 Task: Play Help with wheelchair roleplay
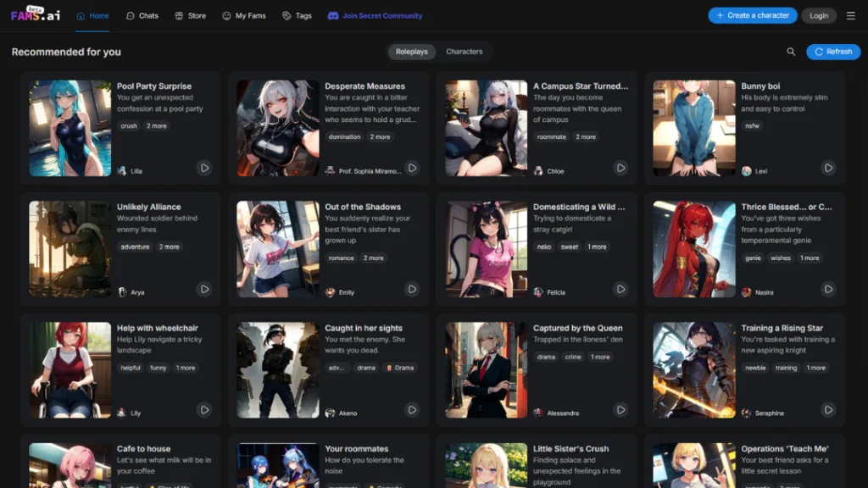point(204,410)
